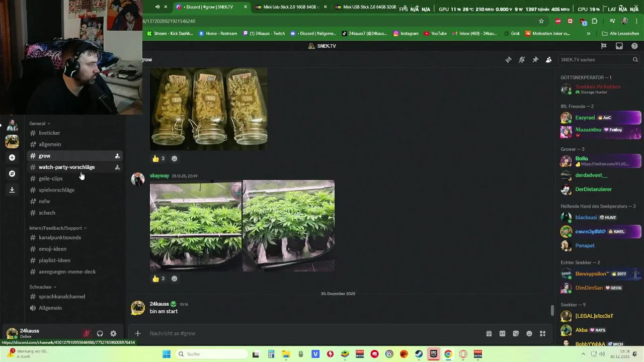The width and height of the screenshot is (644, 362).
Task: Bookmark this page star icon
Action: click(541, 21)
